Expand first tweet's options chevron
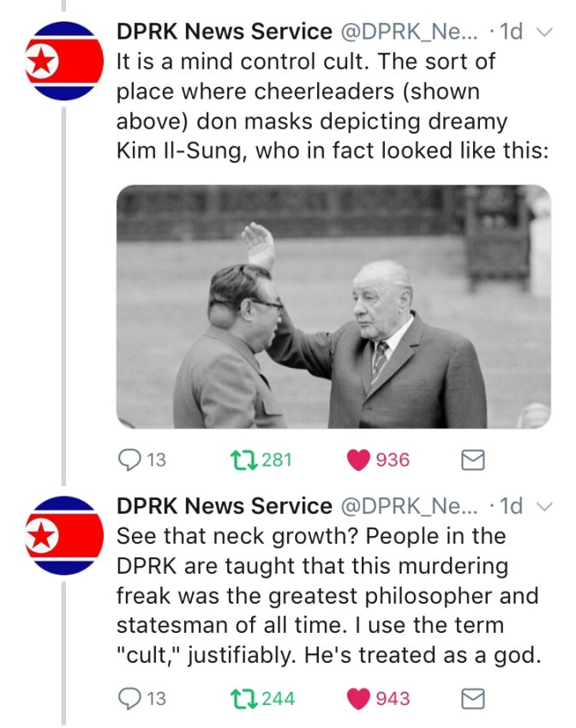 click(x=543, y=33)
